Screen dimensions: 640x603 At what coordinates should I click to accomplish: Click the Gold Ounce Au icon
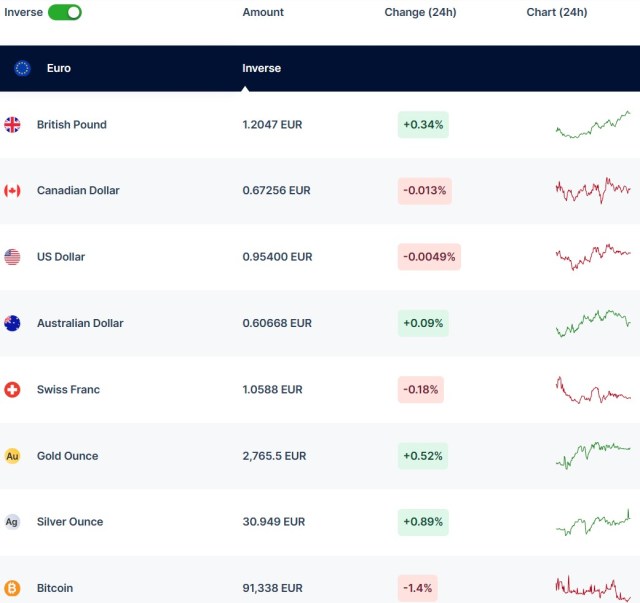pyautogui.click(x=12, y=456)
